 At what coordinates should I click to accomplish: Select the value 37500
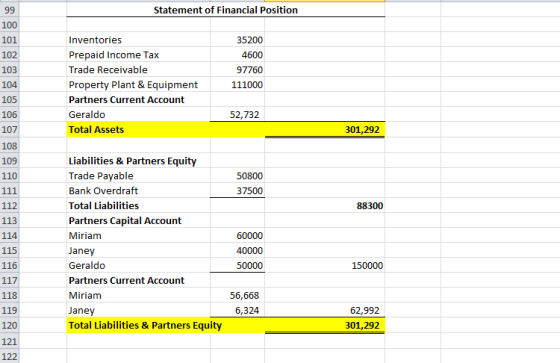tap(238, 191)
